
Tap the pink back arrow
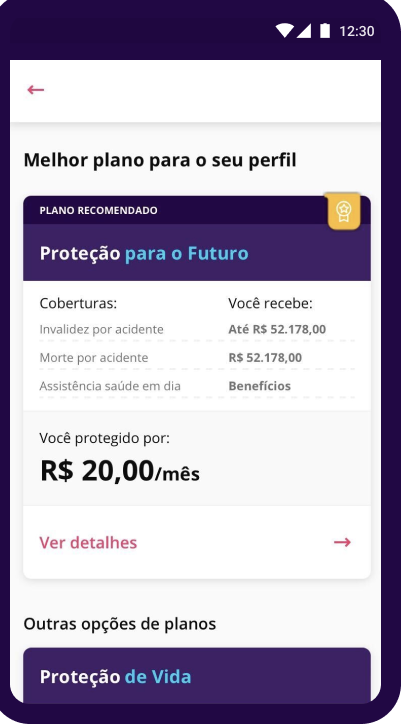pyautogui.click(x=36, y=89)
